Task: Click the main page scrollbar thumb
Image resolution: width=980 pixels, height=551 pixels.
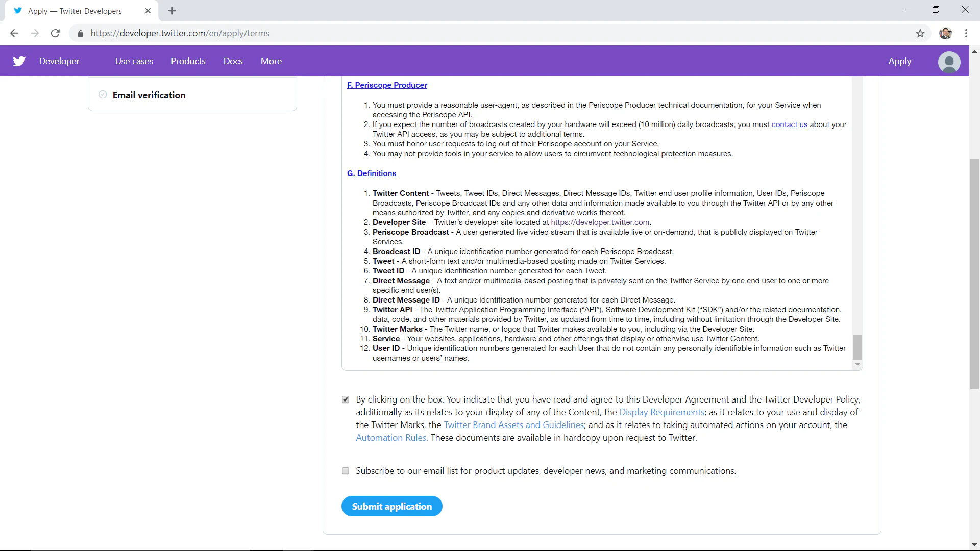Action: pyautogui.click(x=974, y=274)
